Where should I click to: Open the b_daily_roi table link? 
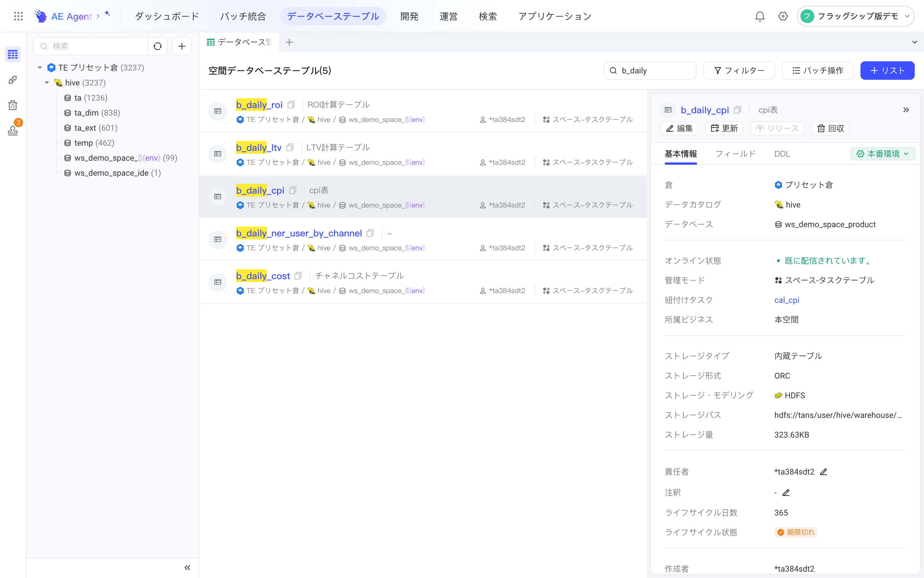coord(259,105)
